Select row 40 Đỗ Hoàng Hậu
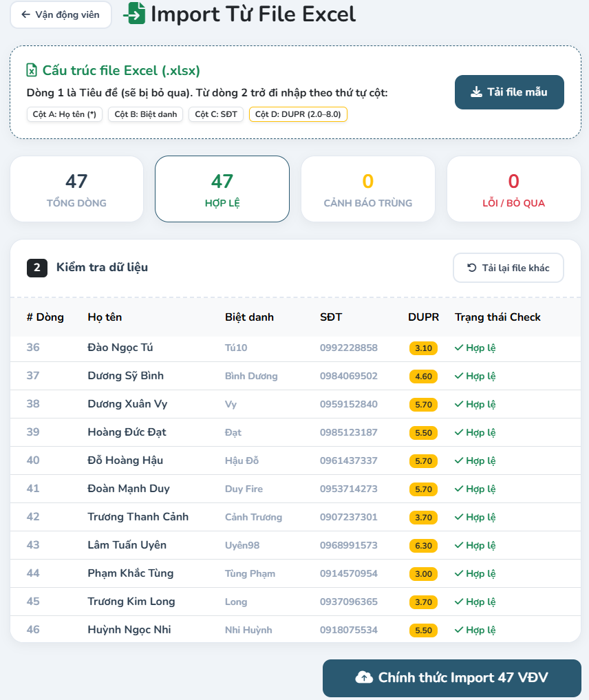Screen dimensions: 589x700 coord(295,460)
